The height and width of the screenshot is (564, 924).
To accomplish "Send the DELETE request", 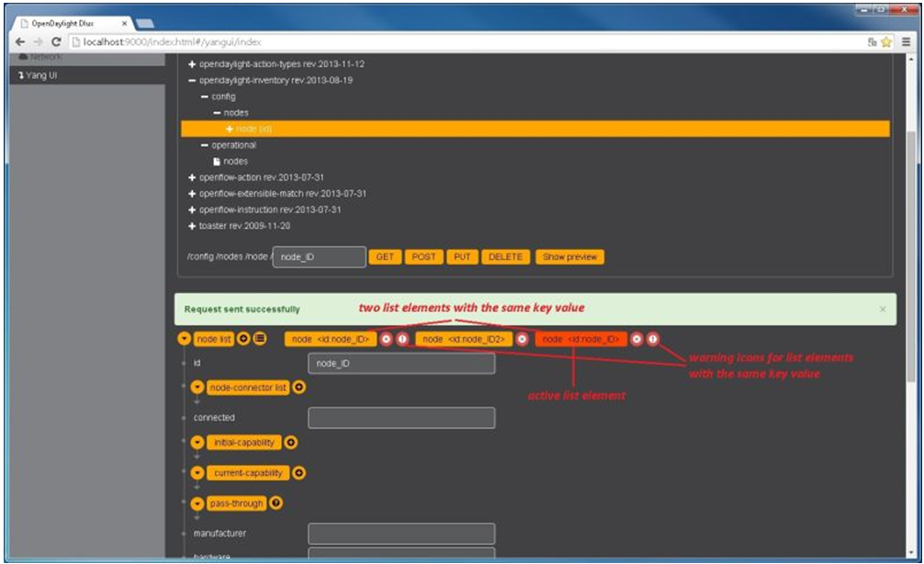I will pyautogui.click(x=505, y=257).
